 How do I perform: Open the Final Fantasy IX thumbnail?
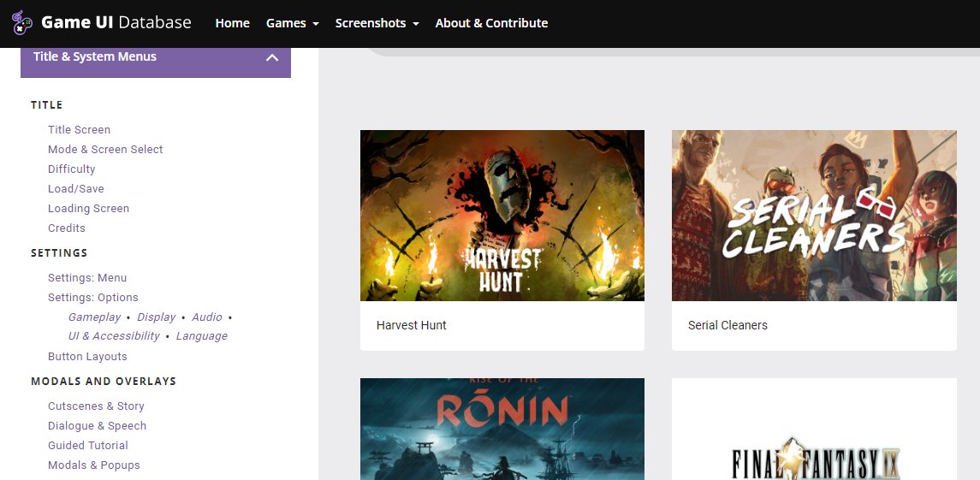(814, 429)
